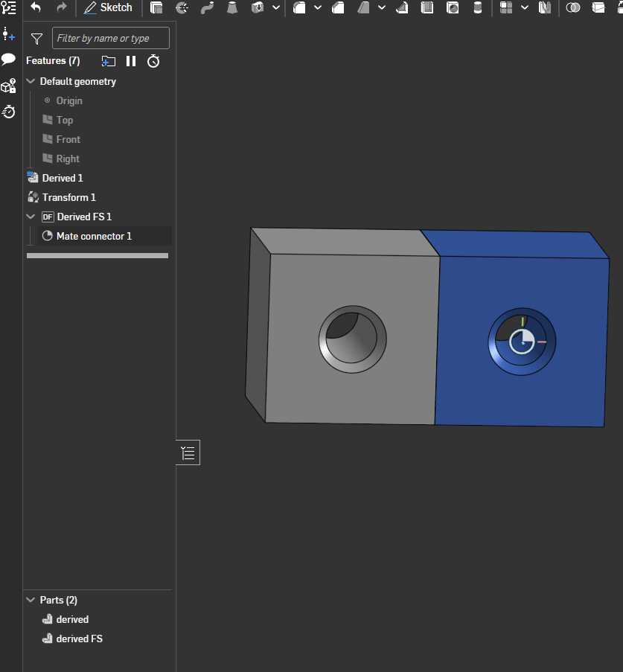Collapse the Parts (2) list
This screenshot has width=623, height=672.
tap(31, 600)
